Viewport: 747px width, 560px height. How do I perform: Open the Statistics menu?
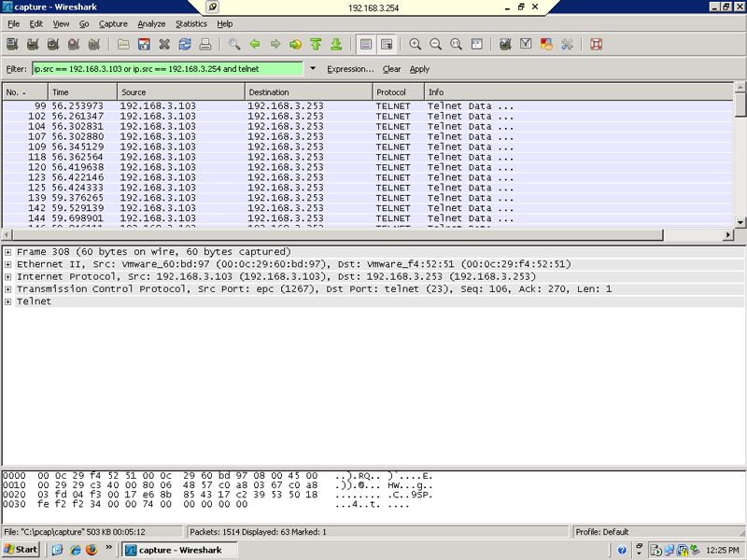coord(191,24)
